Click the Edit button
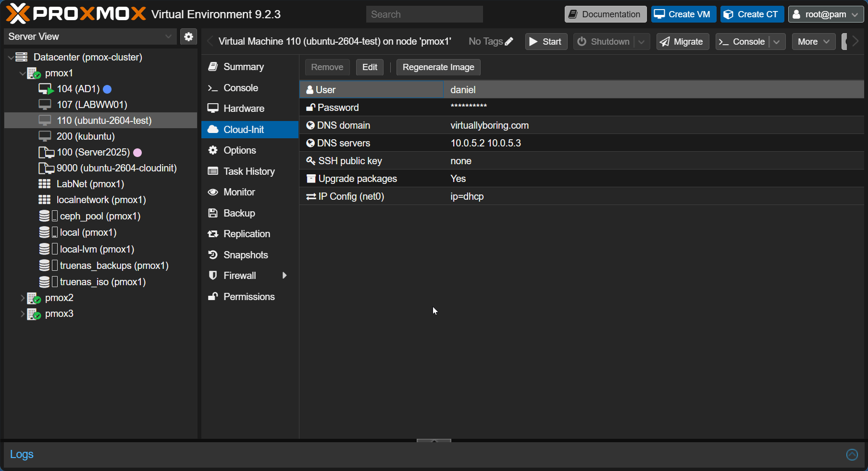The image size is (868, 471). click(x=370, y=67)
